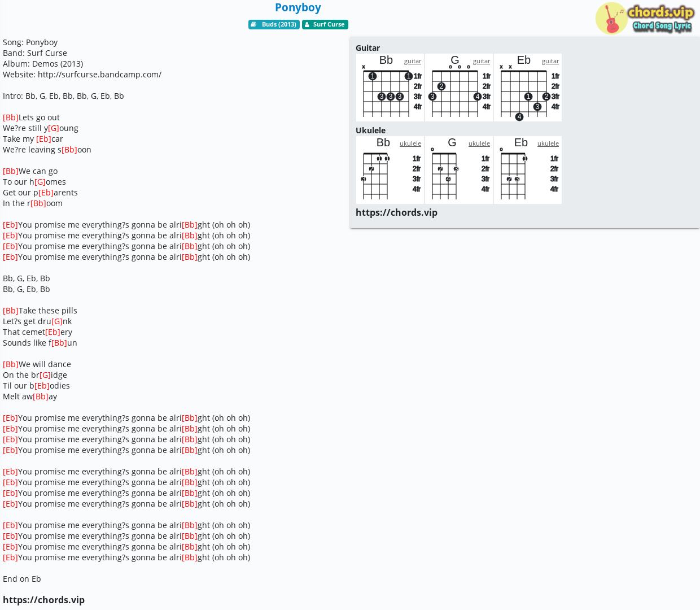Click the [G] chord in 'Let?s get drunk'

(x=57, y=321)
